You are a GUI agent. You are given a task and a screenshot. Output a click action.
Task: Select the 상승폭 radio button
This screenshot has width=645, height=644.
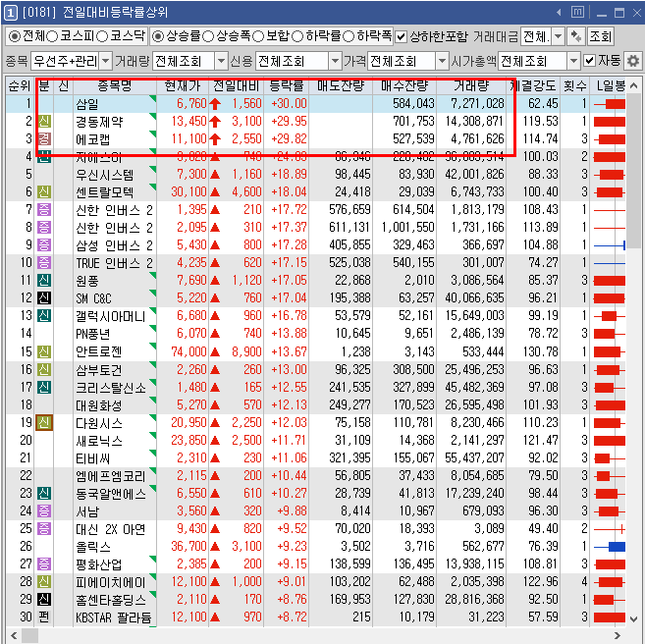[208, 36]
